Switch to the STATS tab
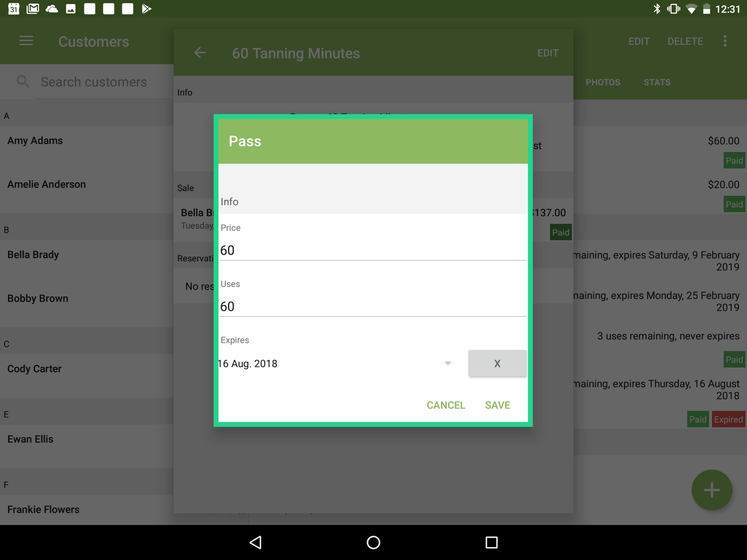This screenshot has width=747, height=560. (657, 82)
